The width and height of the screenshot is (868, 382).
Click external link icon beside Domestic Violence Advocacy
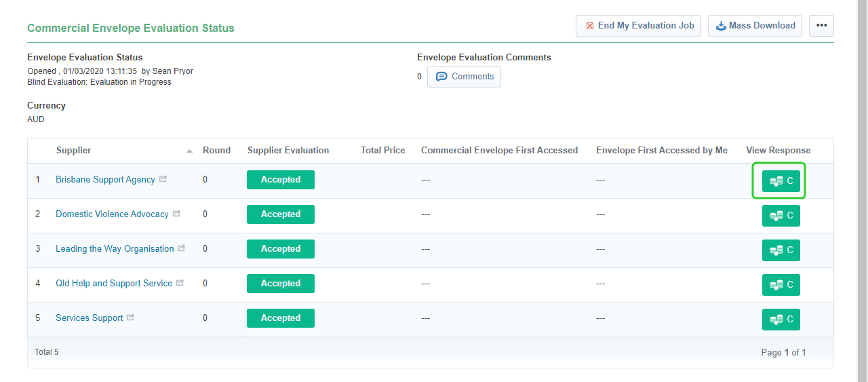[x=176, y=214]
